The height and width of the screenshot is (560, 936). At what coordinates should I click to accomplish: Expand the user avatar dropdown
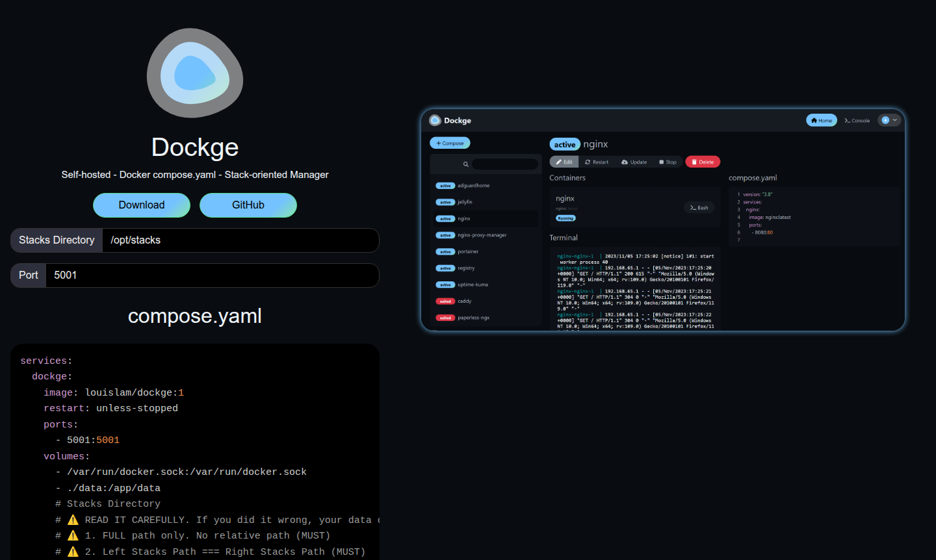coord(889,120)
